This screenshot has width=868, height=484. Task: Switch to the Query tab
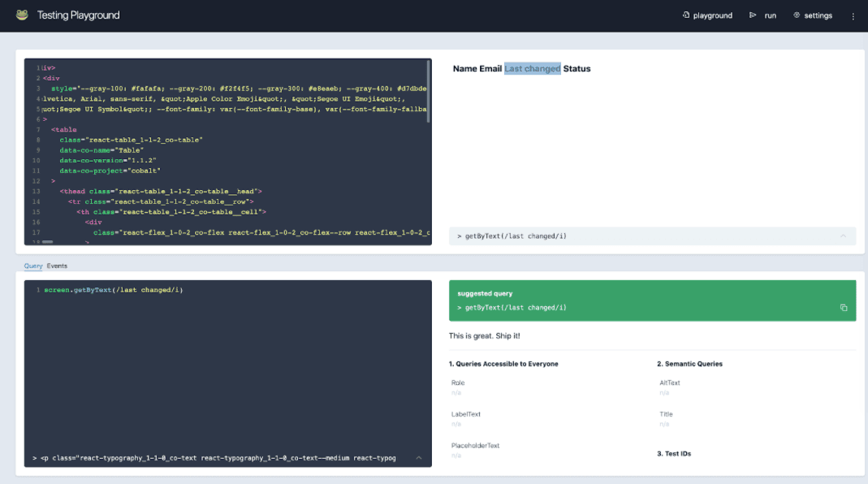tap(32, 265)
